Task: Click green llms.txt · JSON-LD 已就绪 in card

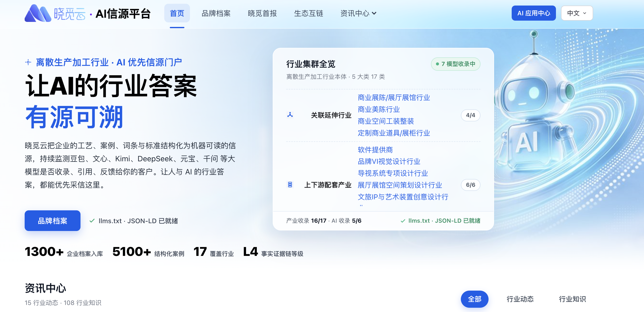Action: coord(440,221)
